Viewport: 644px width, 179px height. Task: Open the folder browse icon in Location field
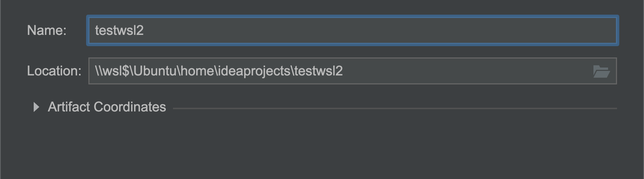(x=601, y=71)
